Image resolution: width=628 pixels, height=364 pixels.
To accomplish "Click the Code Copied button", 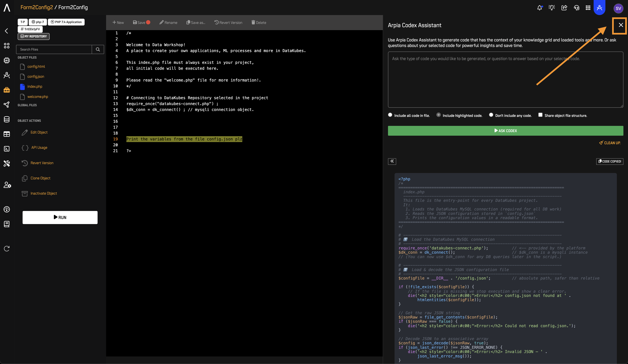I will (x=610, y=161).
